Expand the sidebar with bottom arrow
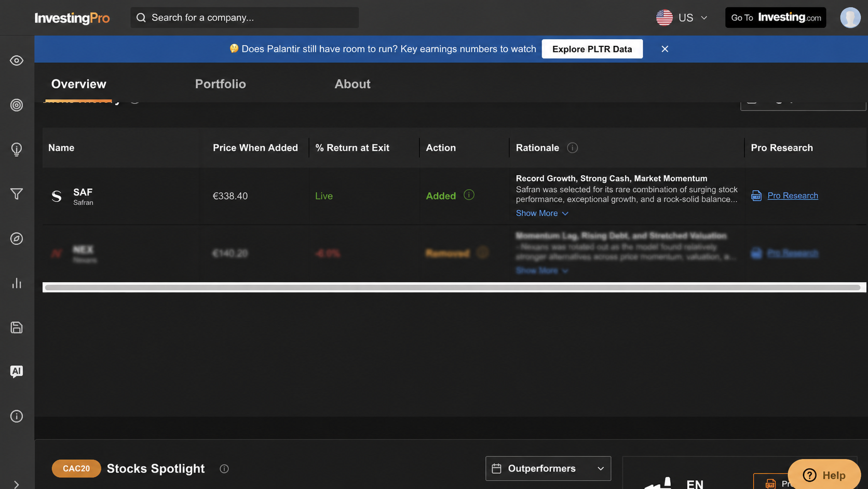868x489 pixels. tap(17, 484)
